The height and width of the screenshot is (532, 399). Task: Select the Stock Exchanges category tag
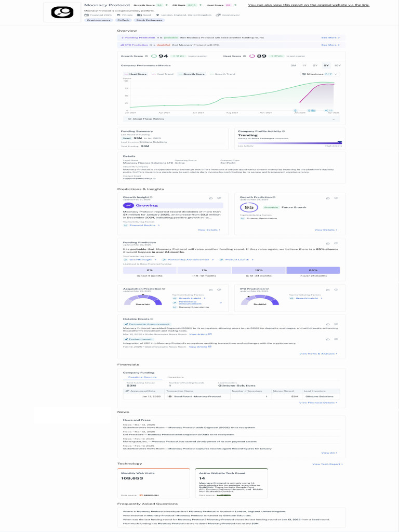pos(149,20)
